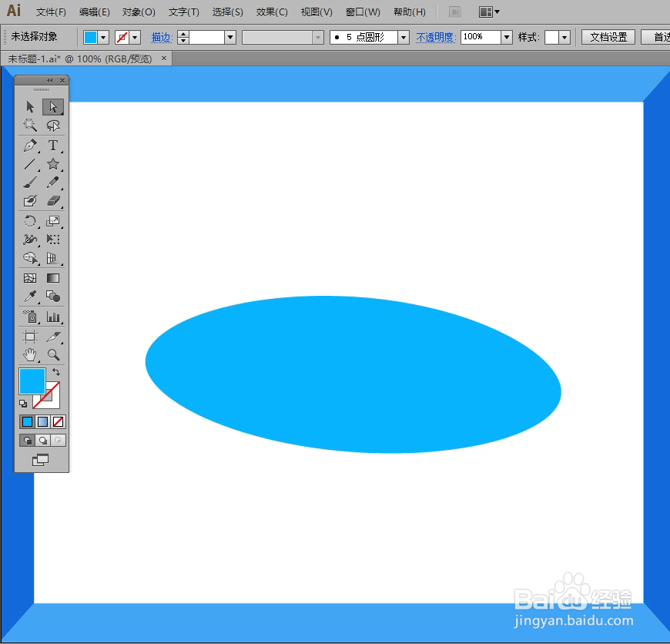Screen dimensions: 670x644
Task: Select the Symbol Sprayer tool
Action: click(x=30, y=317)
